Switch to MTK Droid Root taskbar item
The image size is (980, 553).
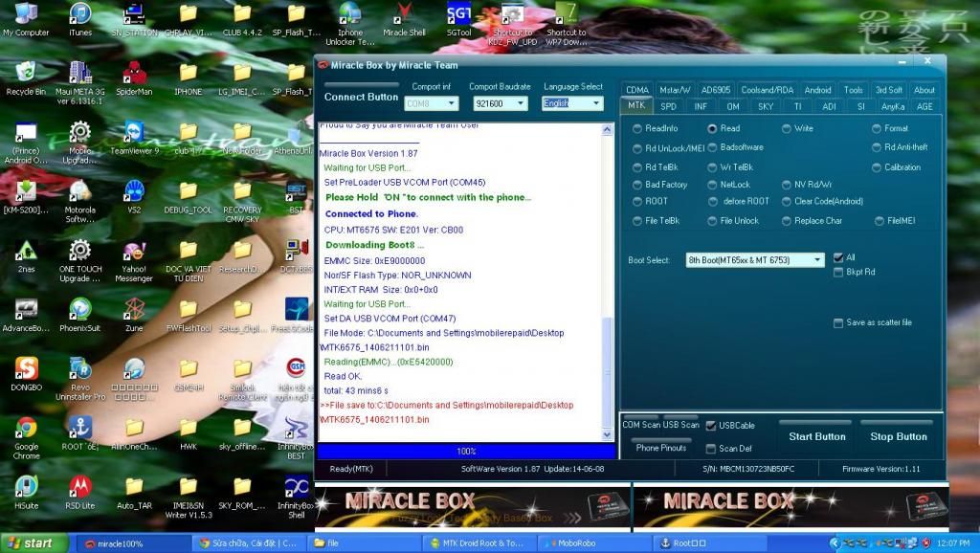pyautogui.click(x=479, y=543)
